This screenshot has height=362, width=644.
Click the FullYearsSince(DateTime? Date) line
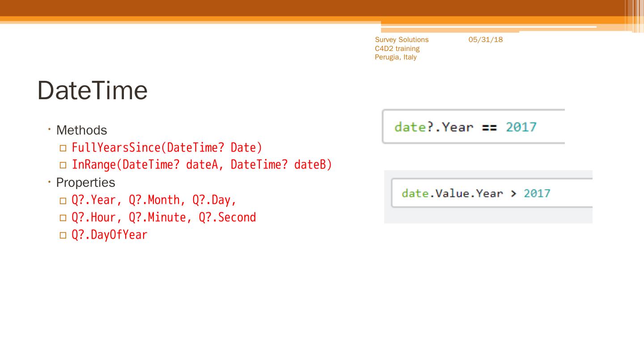(x=167, y=147)
